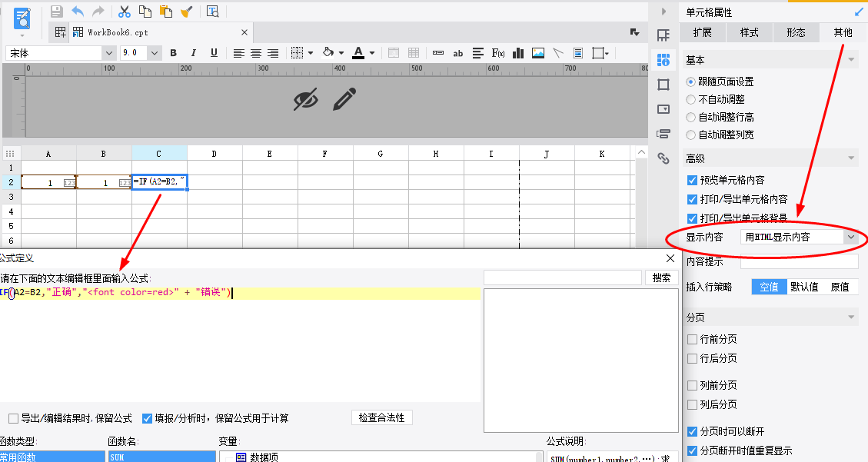868x462 pixels.
Task: Insert formula using the F(x) icon
Action: point(498,53)
